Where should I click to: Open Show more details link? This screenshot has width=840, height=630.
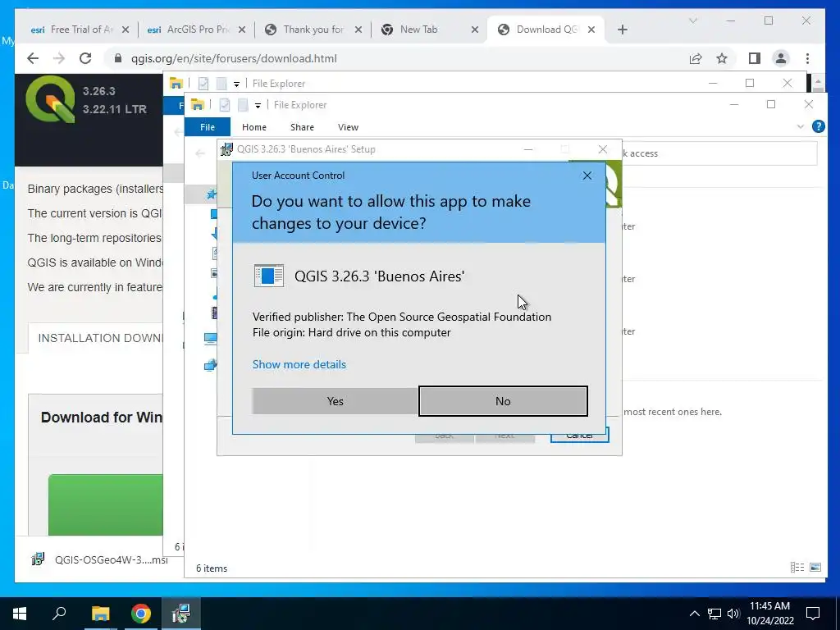(299, 364)
